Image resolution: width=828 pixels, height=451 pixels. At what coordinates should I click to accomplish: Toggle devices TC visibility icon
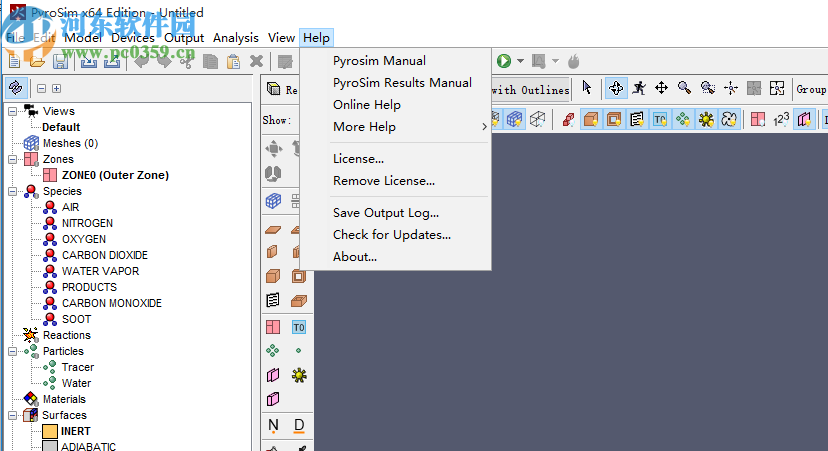click(660, 119)
